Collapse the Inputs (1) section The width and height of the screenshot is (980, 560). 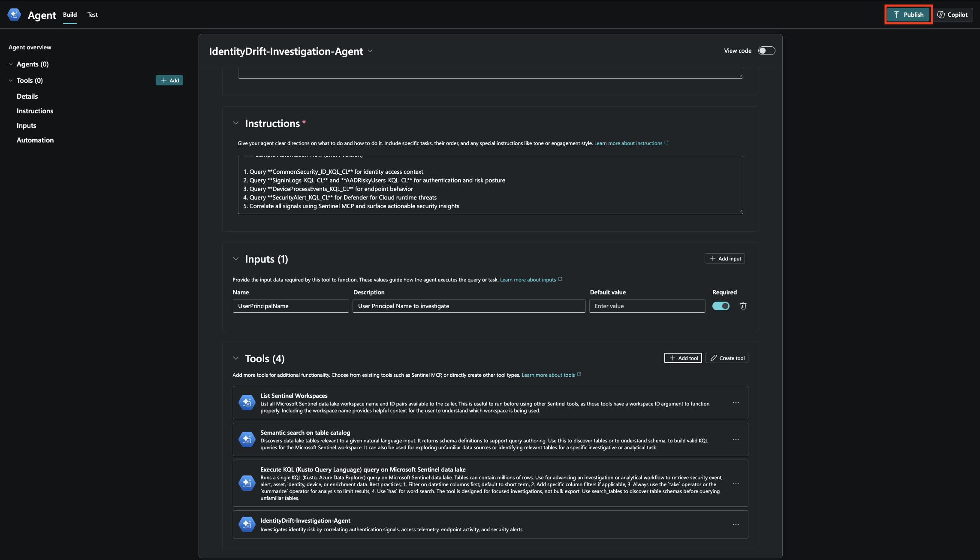[236, 259]
